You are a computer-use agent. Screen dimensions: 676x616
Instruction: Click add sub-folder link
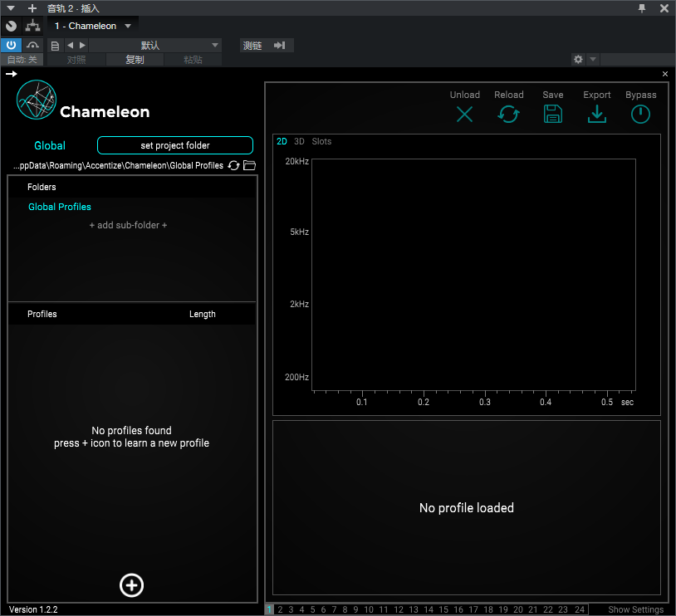[128, 225]
